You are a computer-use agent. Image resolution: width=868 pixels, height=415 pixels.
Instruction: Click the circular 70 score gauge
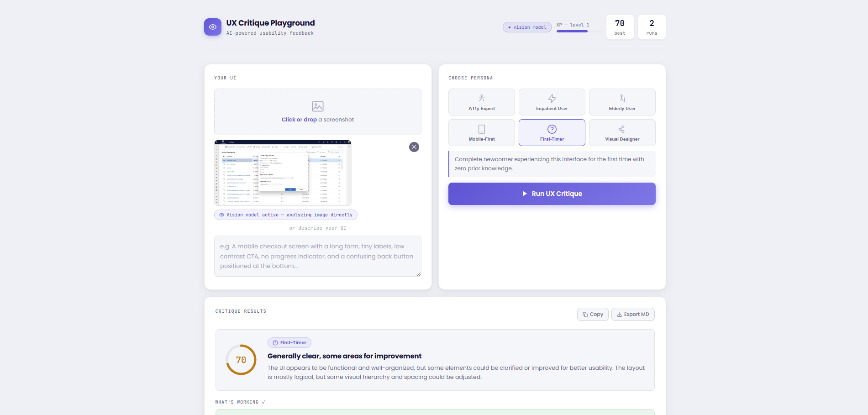point(241,360)
